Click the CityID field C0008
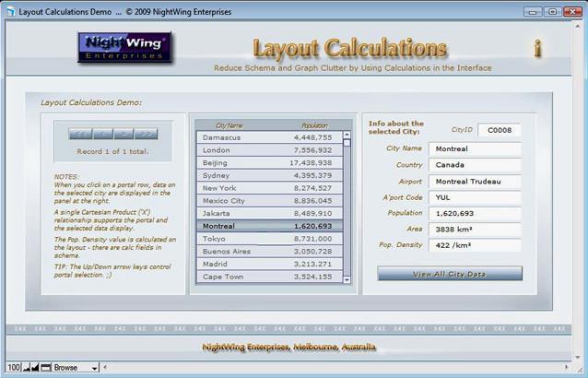The width and height of the screenshot is (588, 378). pos(500,130)
